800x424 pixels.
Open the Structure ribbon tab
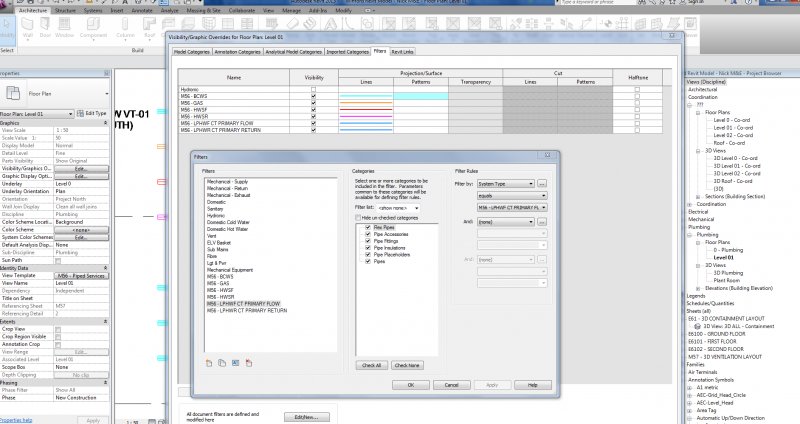pyautogui.click(x=65, y=10)
